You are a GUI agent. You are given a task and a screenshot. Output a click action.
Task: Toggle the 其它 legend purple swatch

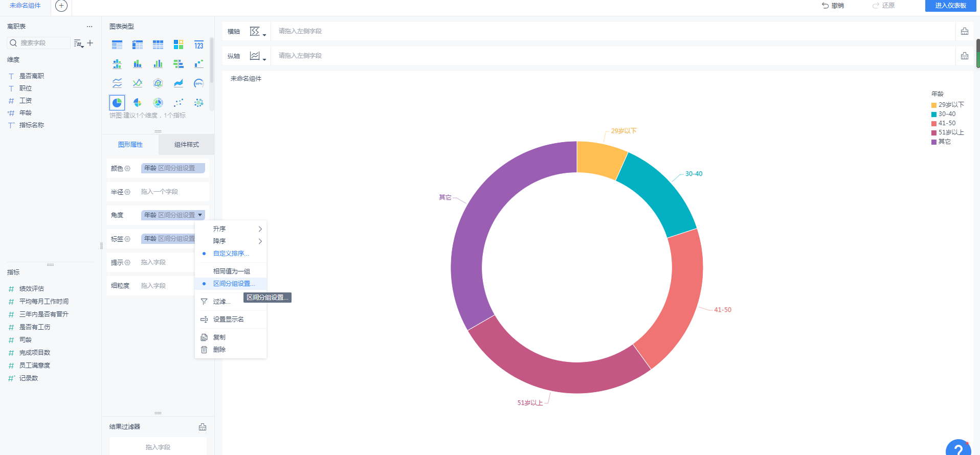(934, 142)
